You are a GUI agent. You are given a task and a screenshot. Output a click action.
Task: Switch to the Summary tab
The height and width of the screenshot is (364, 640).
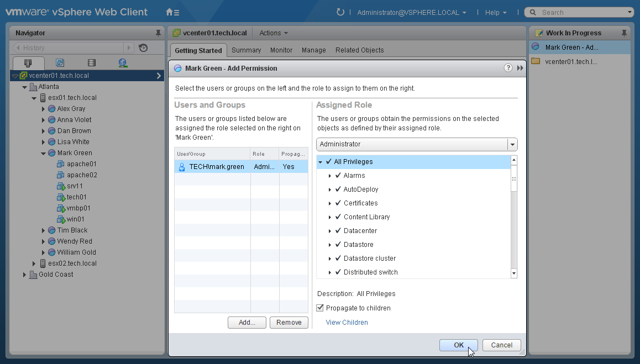246,50
